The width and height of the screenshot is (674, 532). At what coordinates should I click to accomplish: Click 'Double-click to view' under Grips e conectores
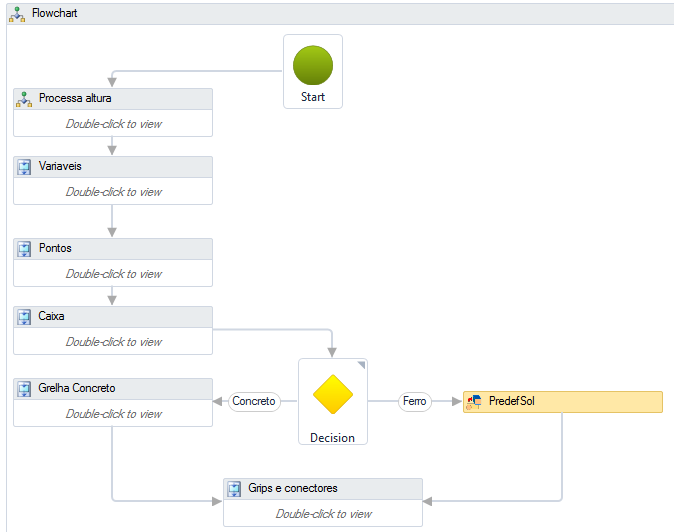click(323, 514)
